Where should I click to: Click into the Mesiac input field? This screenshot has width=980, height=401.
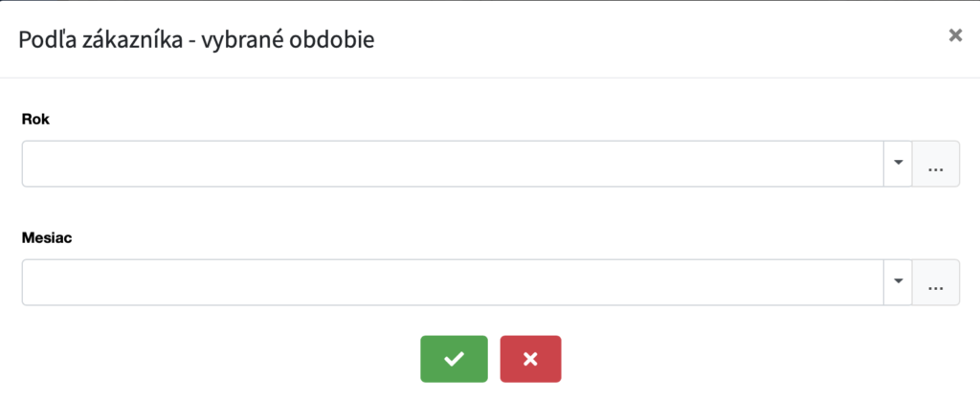click(452, 282)
